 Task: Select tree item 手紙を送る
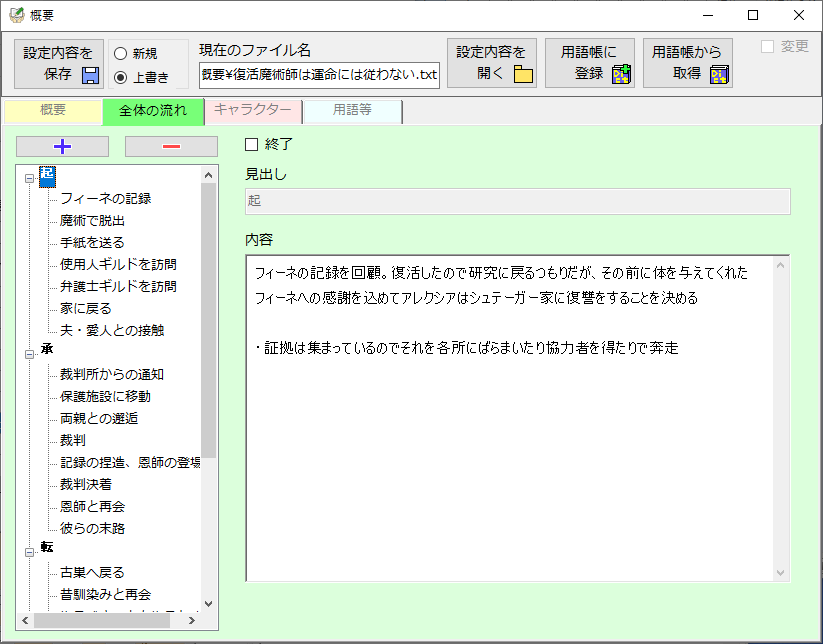[92, 242]
